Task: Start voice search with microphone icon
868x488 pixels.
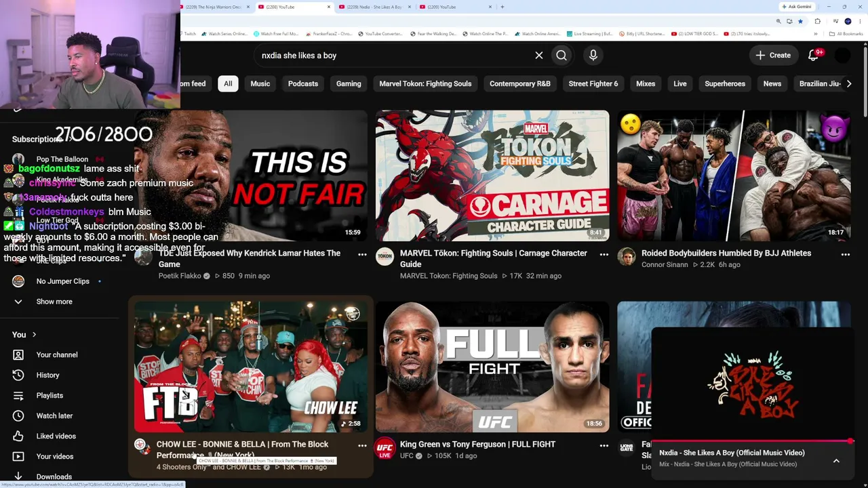Action: (x=593, y=56)
